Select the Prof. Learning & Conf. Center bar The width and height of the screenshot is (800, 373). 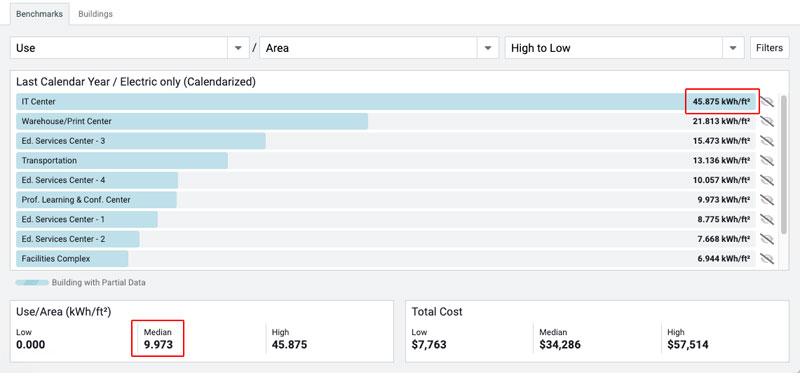coord(96,200)
